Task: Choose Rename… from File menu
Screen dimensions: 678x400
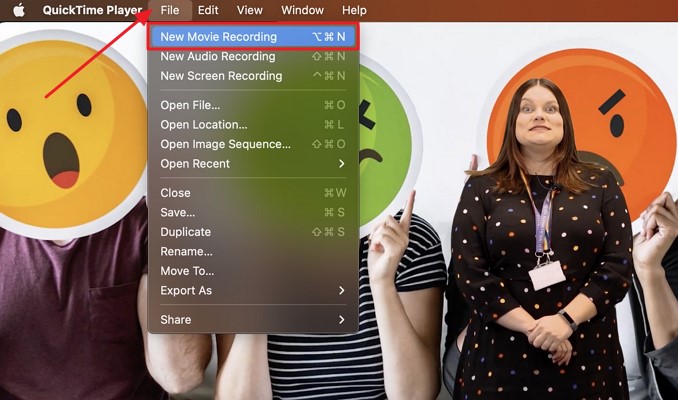Action: click(253, 251)
